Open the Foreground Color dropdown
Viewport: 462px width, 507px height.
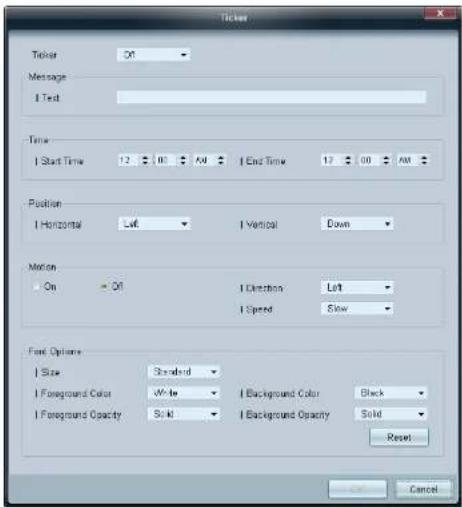184,393
